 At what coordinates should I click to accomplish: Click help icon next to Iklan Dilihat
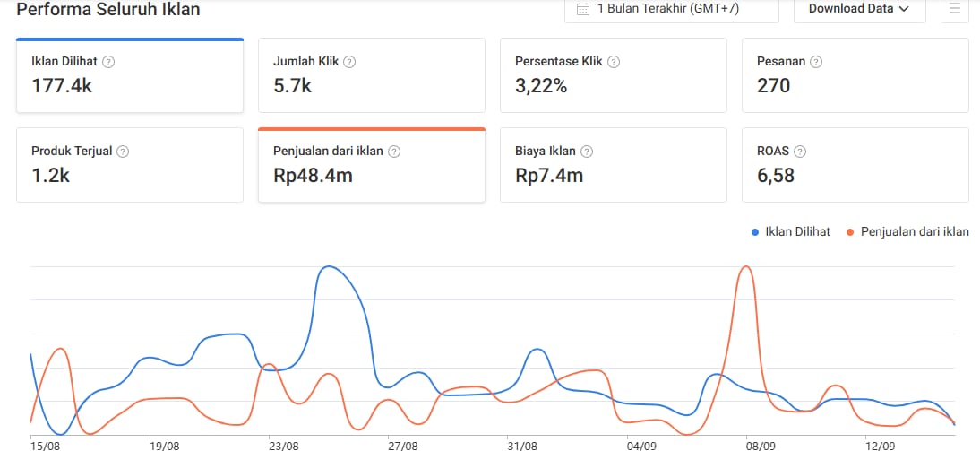click(x=108, y=62)
